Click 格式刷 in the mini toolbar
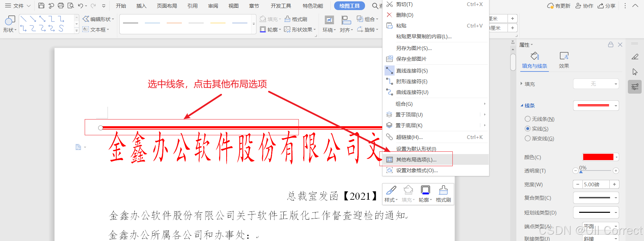 [x=443, y=194]
